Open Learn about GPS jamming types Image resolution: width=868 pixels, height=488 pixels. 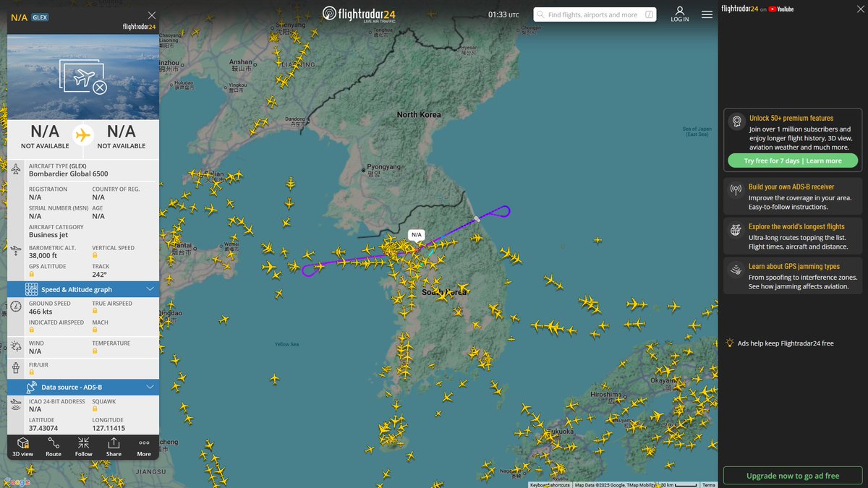coord(793,276)
